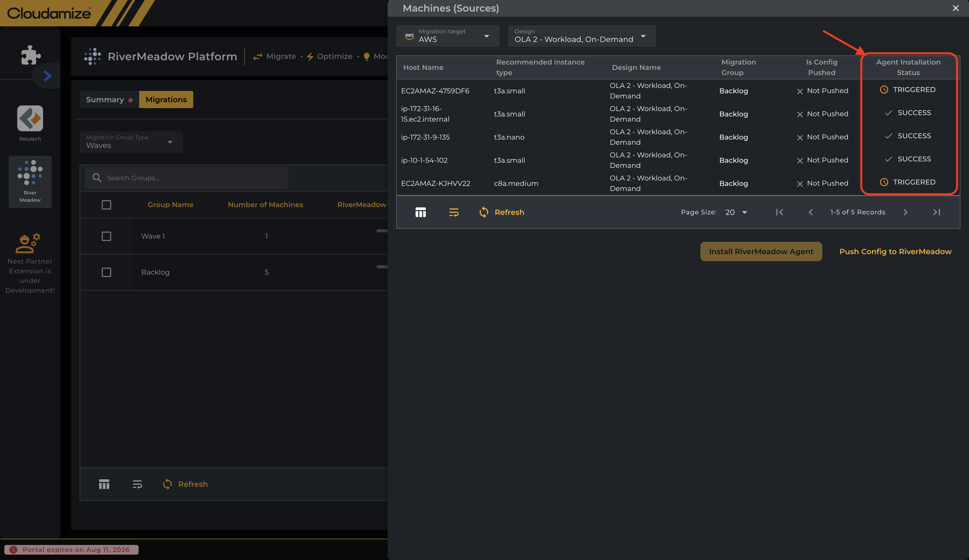
Task: Click the Backlog group name
Action: pyautogui.click(x=155, y=272)
